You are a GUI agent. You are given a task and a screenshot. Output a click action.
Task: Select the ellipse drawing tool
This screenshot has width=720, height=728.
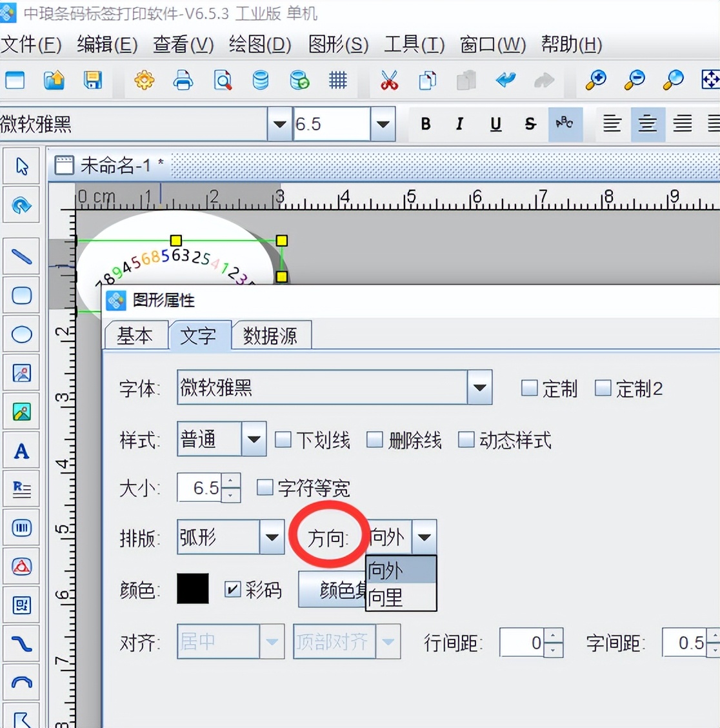pyautogui.click(x=21, y=334)
